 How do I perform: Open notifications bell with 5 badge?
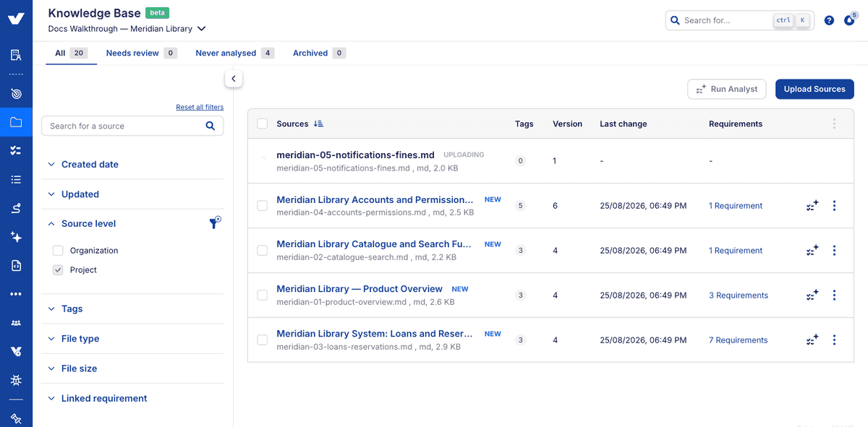[x=849, y=20]
